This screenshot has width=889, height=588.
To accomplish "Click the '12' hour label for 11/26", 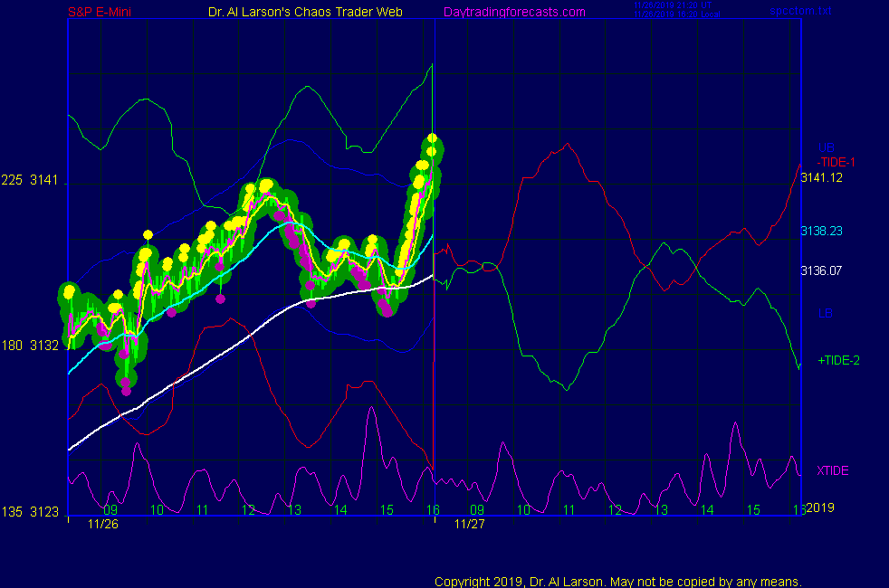I will click(248, 510).
